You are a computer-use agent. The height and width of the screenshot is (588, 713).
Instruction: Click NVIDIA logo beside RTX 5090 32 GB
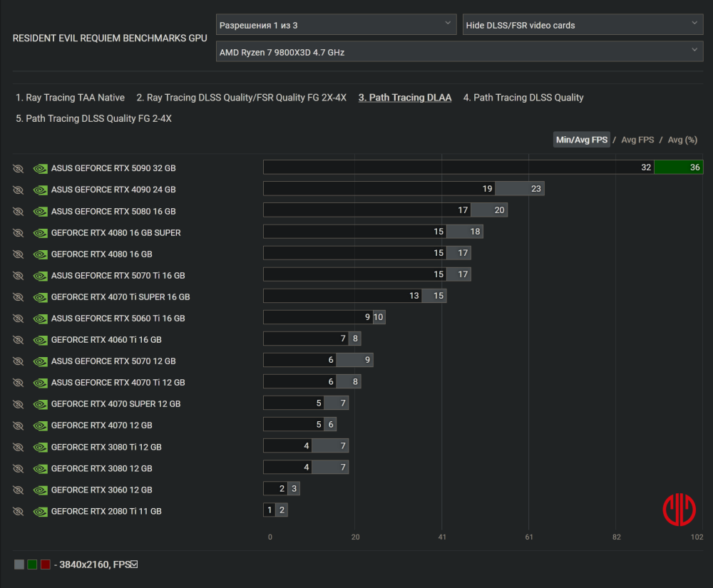(x=40, y=169)
